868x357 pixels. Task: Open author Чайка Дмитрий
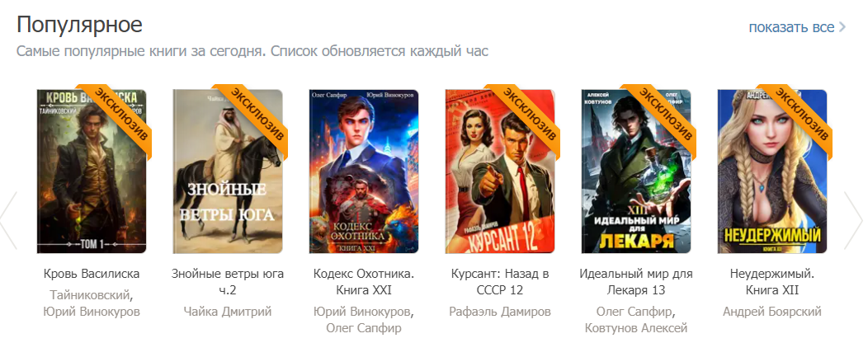(228, 312)
